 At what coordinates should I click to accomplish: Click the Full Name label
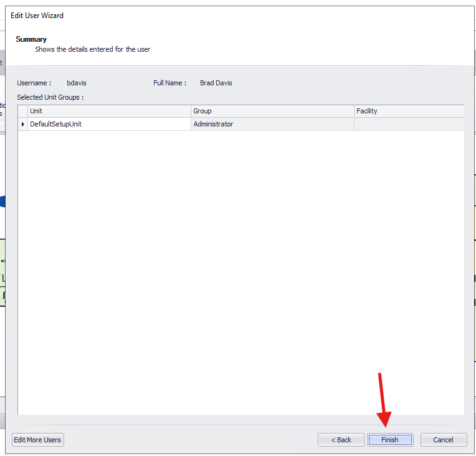(x=169, y=83)
